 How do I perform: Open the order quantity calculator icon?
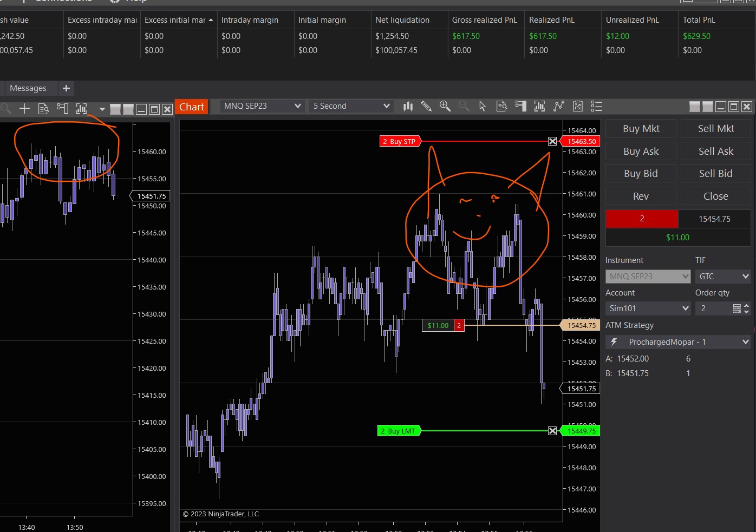coord(737,308)
